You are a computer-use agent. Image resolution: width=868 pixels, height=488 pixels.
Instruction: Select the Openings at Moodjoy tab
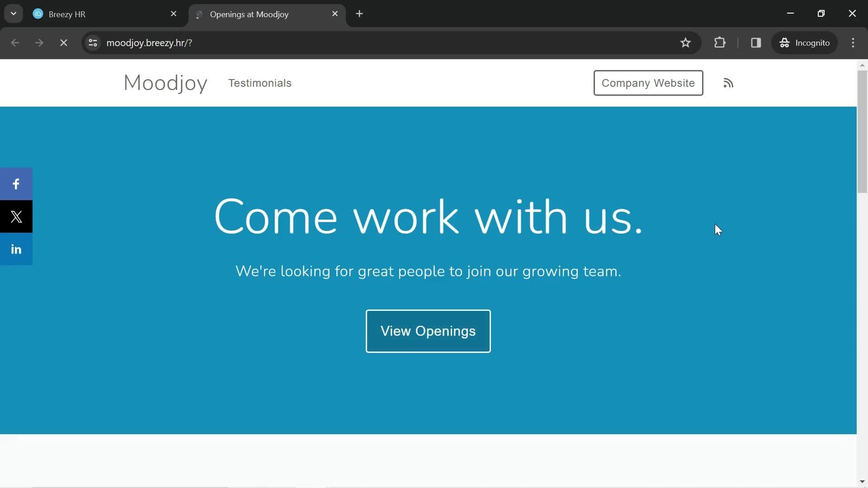[x=266, y=14]
